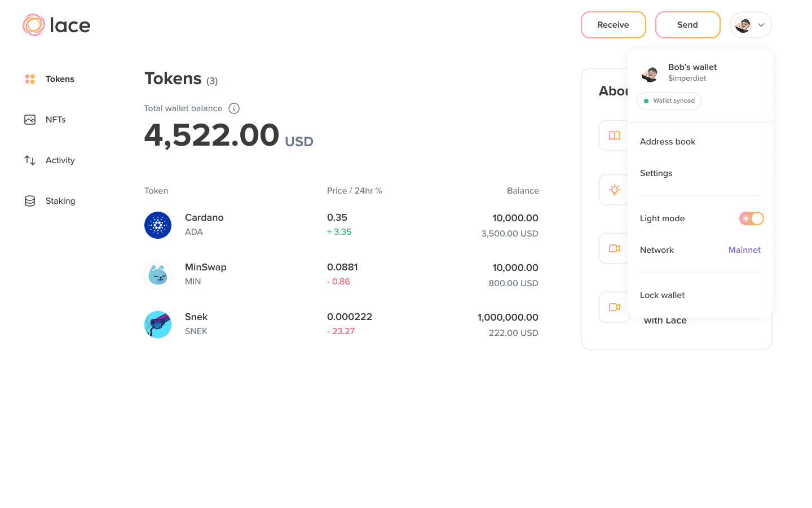The image size is (812, 508).
Task: Select the MinSwap cat token icon
Action: pyautogui.click(x=158, y=275)
